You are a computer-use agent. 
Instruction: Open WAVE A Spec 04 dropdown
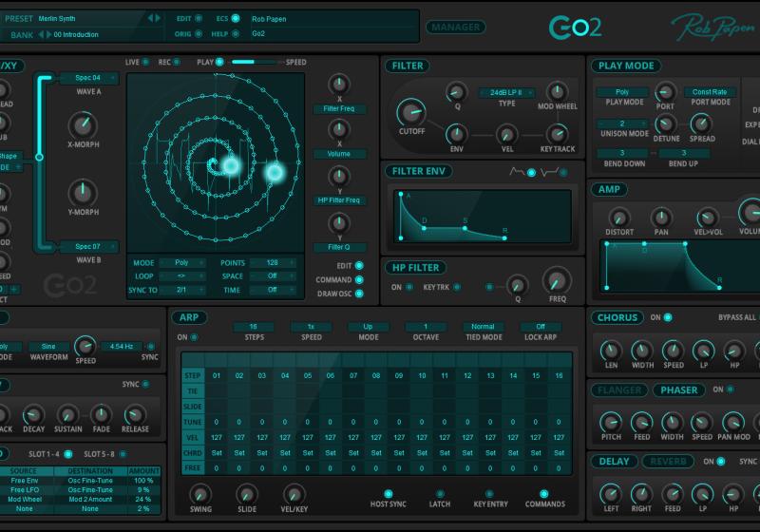click(88, 78)
